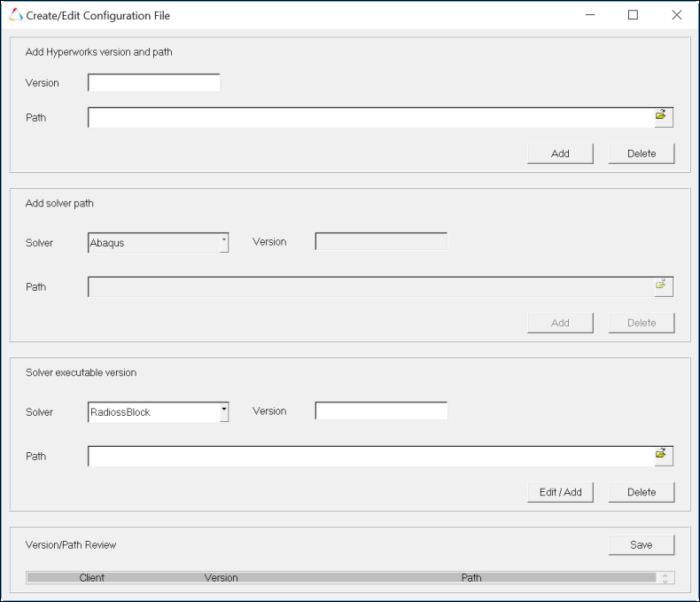Click Add in Add solver path section
Screen dimensions: 700x602
(560, 323)
